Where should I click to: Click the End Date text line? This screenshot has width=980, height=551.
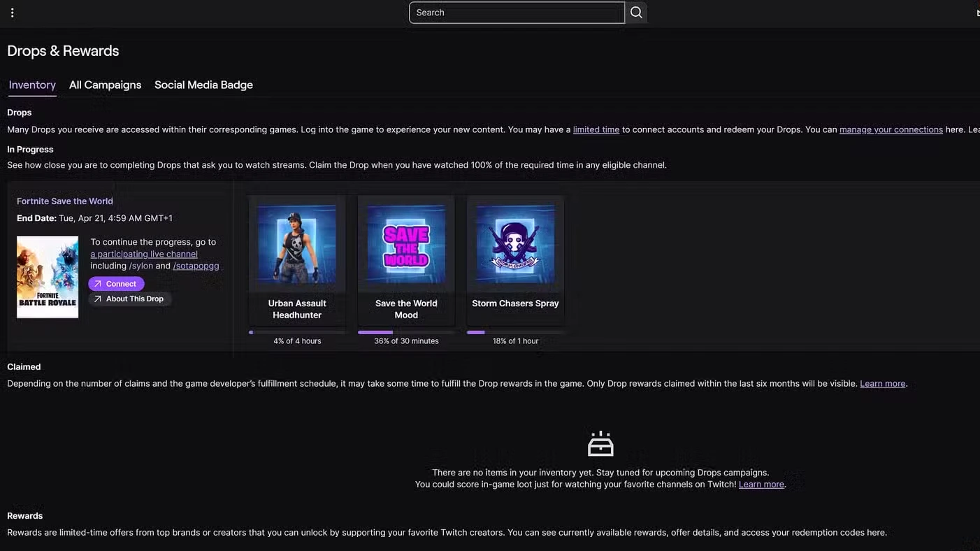tap(94, 218)
